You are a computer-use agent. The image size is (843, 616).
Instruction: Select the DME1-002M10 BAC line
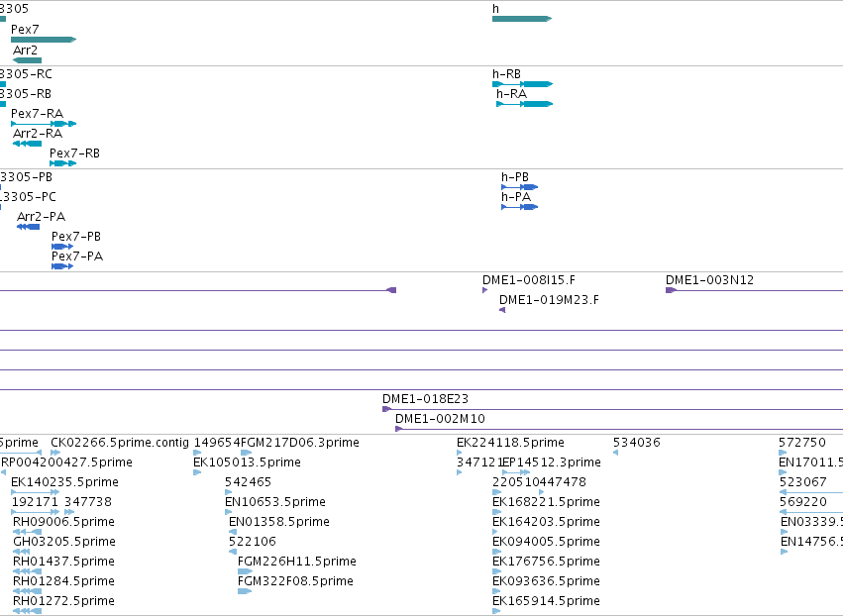pyautogui.click(x=619, y=429)
